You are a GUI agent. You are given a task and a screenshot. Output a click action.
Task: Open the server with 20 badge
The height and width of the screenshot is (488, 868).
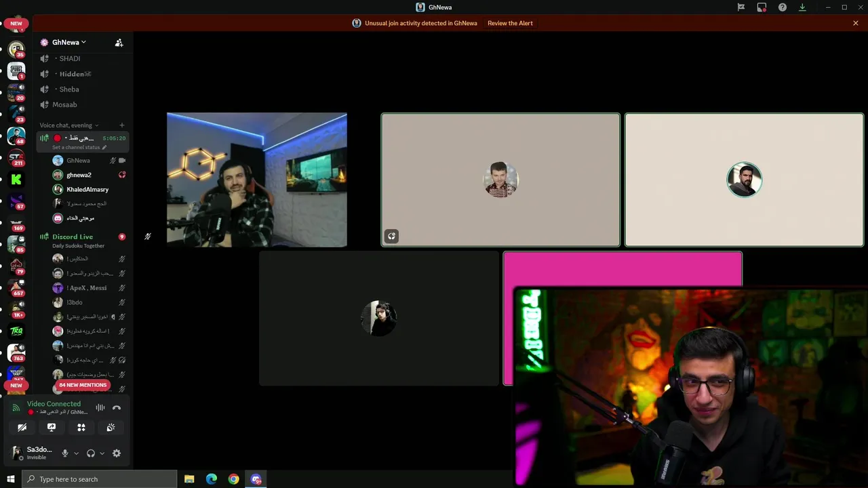click(x=16, y=92)
